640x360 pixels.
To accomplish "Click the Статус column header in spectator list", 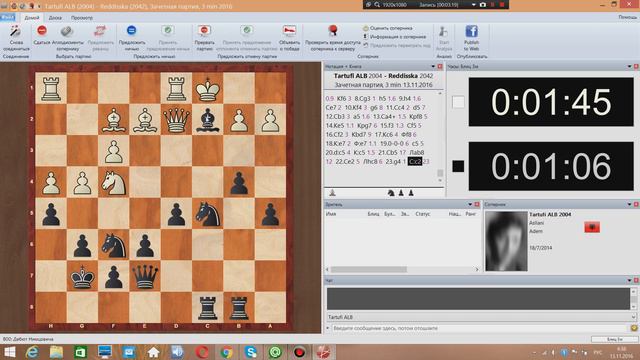I will (422, 213).
